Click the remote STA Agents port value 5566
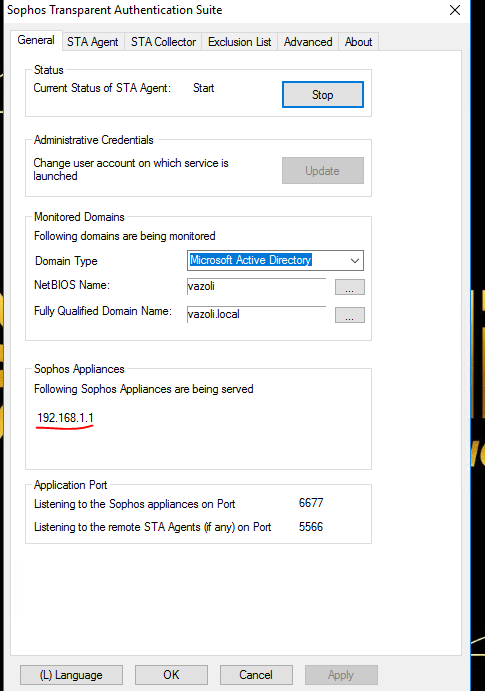The image size is (485, 691). click(311, 527)
